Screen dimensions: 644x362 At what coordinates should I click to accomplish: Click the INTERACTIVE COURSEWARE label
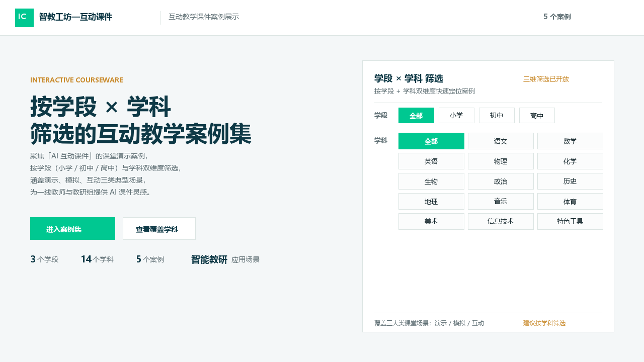tap(76, 80)
